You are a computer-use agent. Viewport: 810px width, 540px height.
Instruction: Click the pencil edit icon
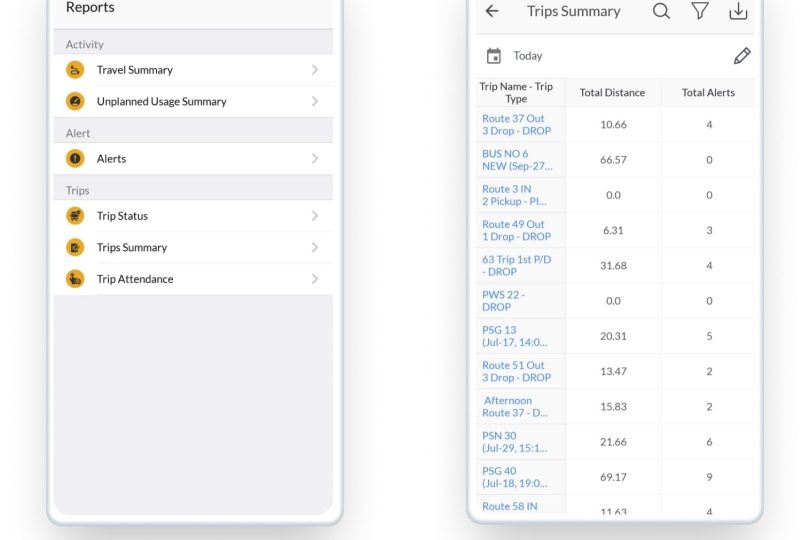click(741, 56)
